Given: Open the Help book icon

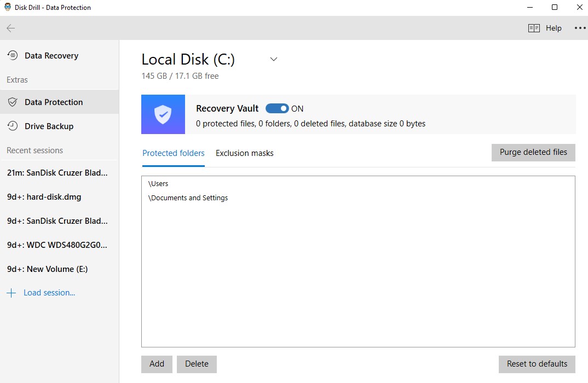Looking at the screenshot, I should pyautogui.click(x=534, y=28).
